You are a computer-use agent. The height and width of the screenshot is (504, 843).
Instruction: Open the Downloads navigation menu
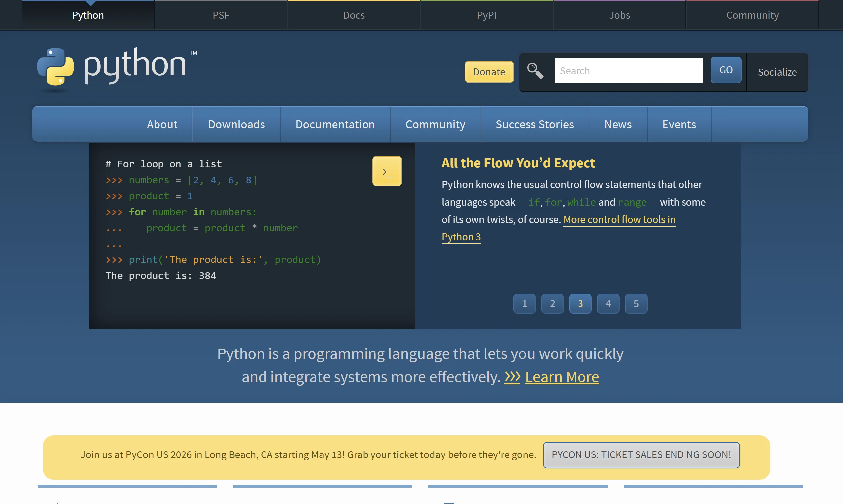point(236,124)
